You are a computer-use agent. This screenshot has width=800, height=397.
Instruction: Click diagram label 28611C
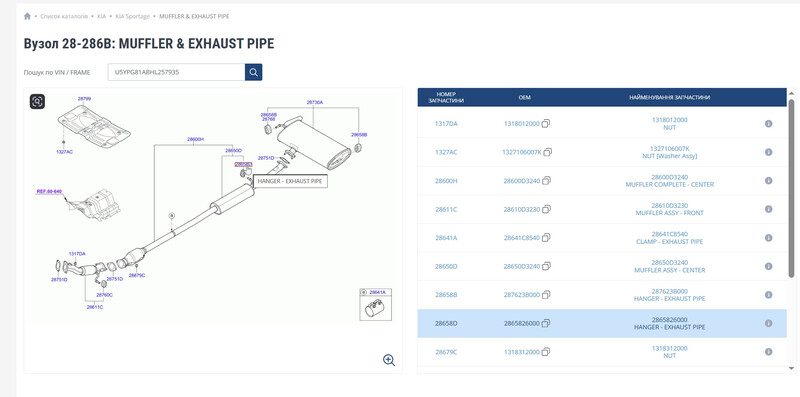[x=94, y=307]
